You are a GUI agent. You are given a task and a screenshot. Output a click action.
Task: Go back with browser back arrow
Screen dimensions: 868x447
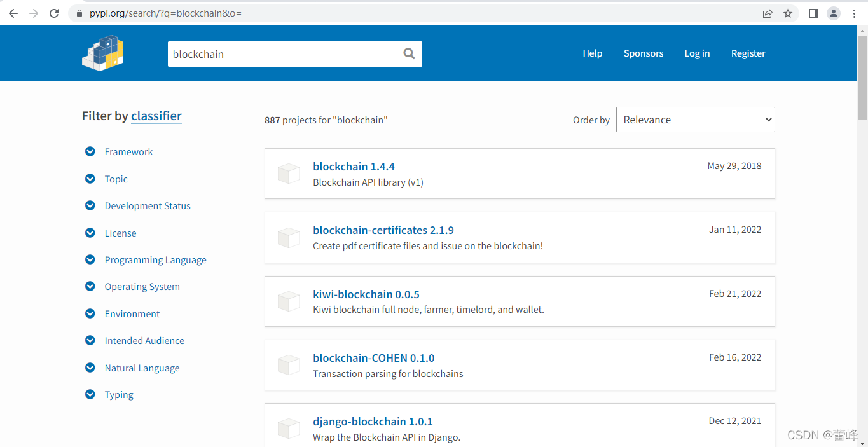pyautogui.click(x=13, y=13)
